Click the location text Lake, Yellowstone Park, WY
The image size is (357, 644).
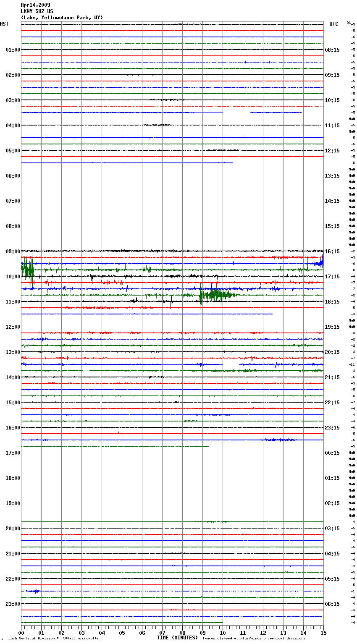pos(62,18)
